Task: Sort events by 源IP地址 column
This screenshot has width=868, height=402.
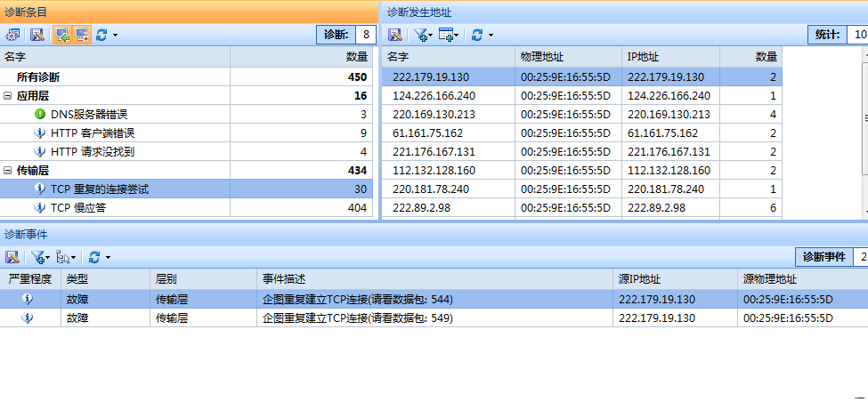Action: coord(675,279)
